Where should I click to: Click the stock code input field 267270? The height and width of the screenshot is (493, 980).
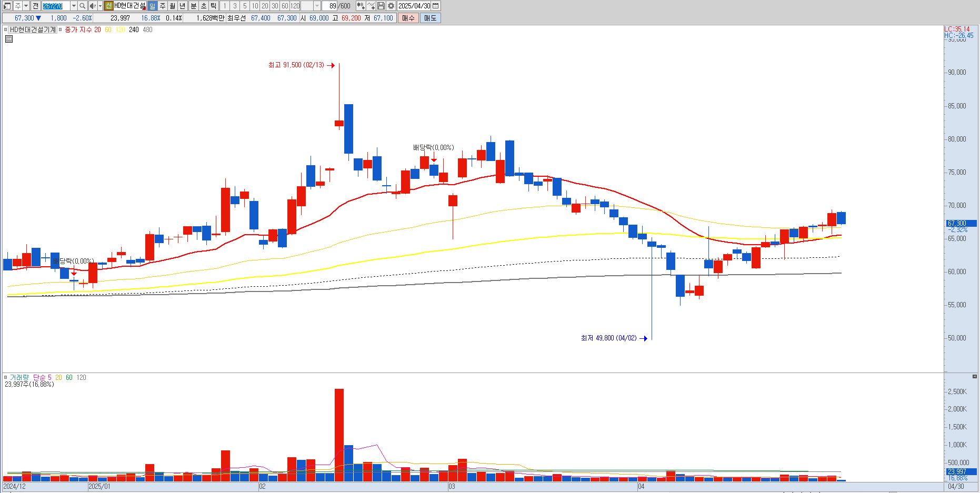click(x=55, y=6)
